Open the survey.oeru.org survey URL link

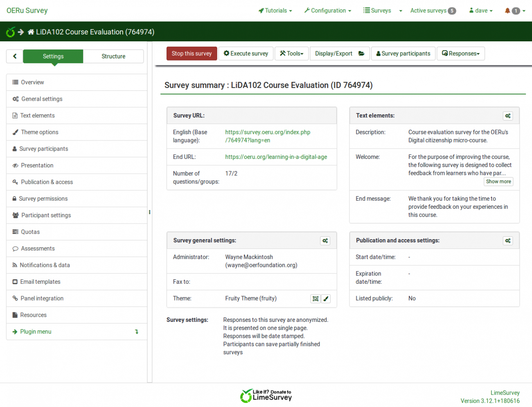tap(268, 136)
